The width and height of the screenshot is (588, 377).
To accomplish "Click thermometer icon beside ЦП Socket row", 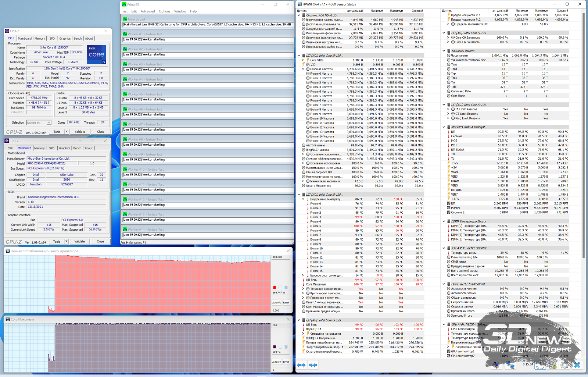I will tap(449, 150).
